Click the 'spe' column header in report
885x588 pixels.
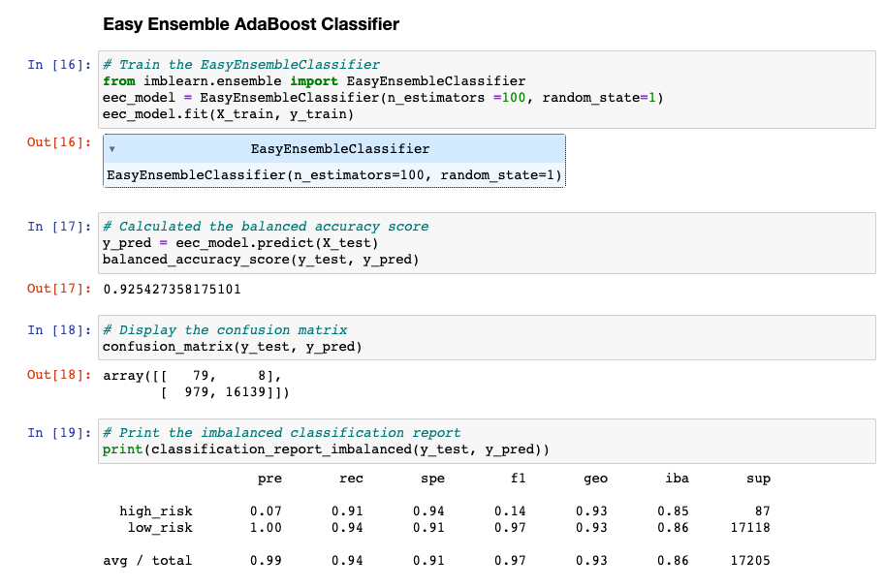pos(432,480)
